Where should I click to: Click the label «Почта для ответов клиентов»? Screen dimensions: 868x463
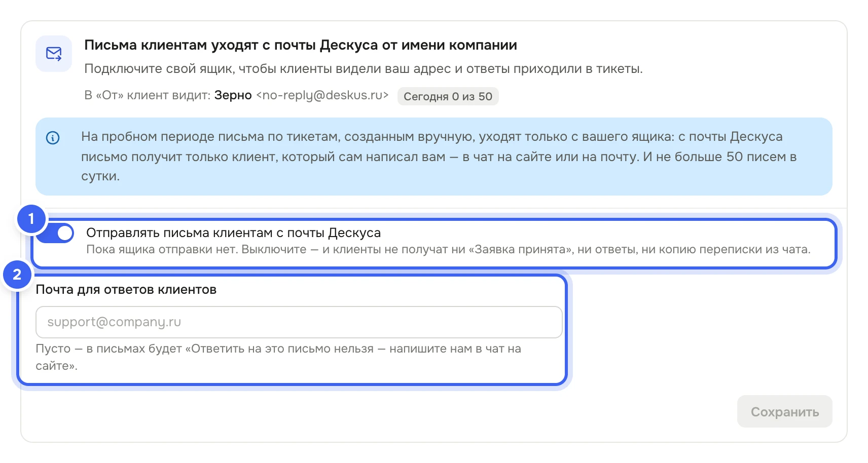coord(126,290)
